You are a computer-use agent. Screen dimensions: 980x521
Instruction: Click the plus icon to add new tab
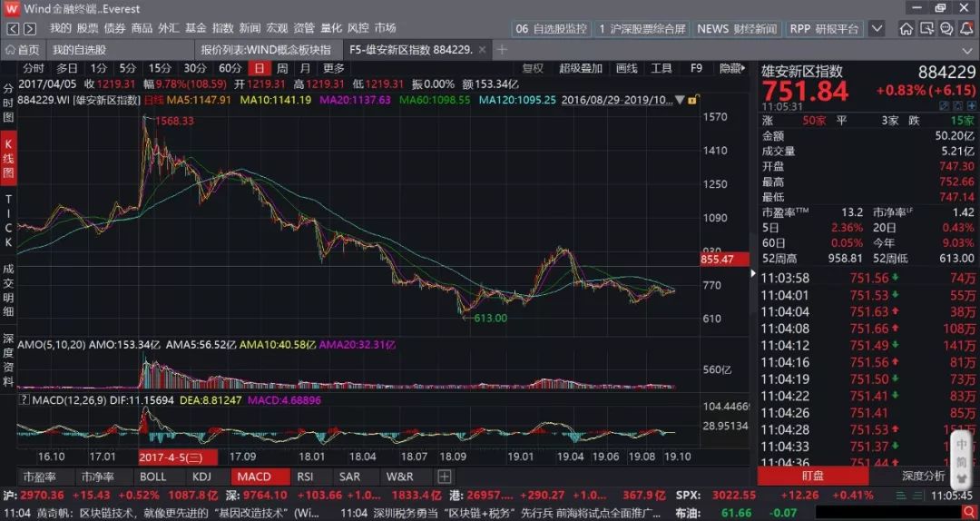click(x=501, y=49)
